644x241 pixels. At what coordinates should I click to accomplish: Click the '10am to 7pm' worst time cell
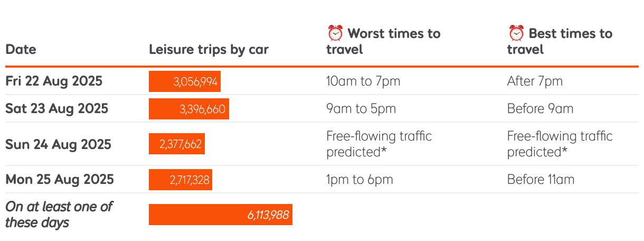tap(363, 81)
